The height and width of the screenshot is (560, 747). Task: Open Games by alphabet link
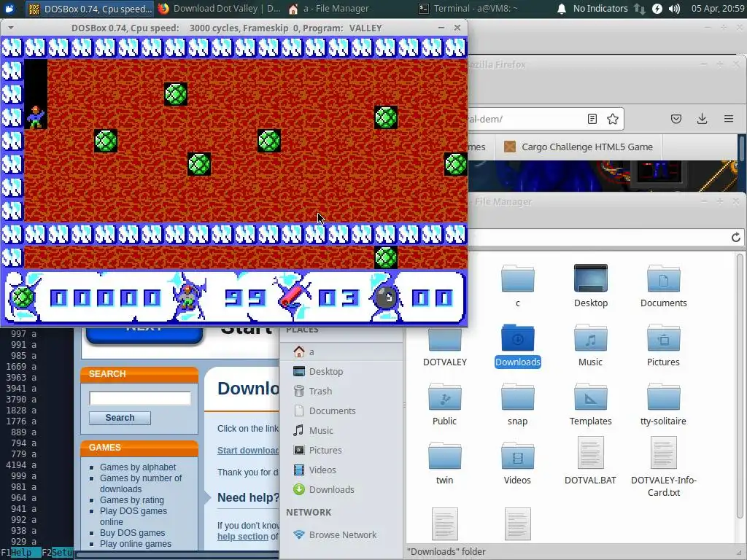[138, 467]
